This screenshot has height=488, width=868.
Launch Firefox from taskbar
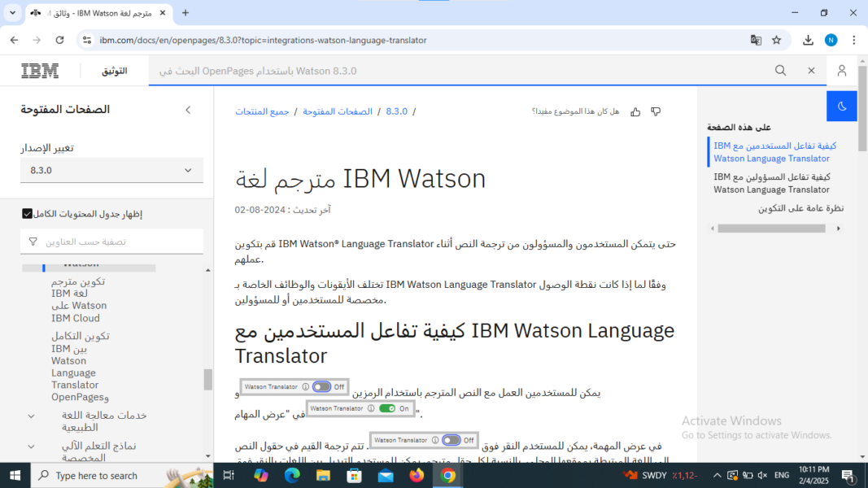tap(417, 475)
